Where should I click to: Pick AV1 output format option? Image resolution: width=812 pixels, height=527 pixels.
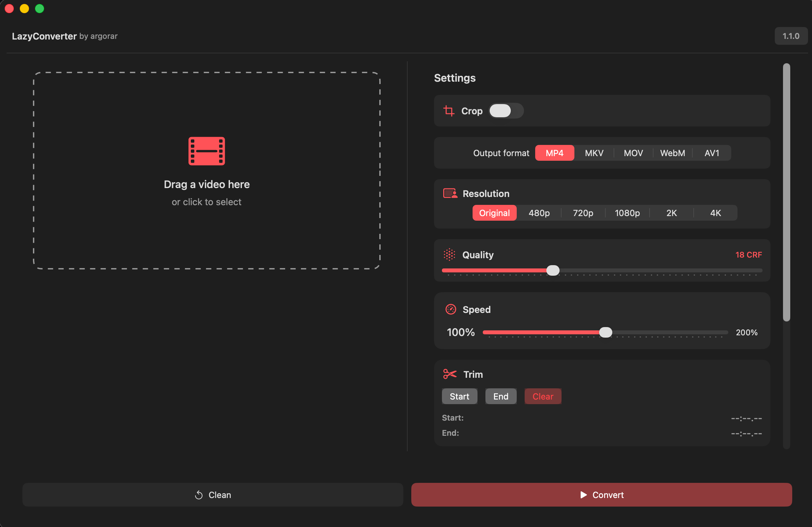712,153
